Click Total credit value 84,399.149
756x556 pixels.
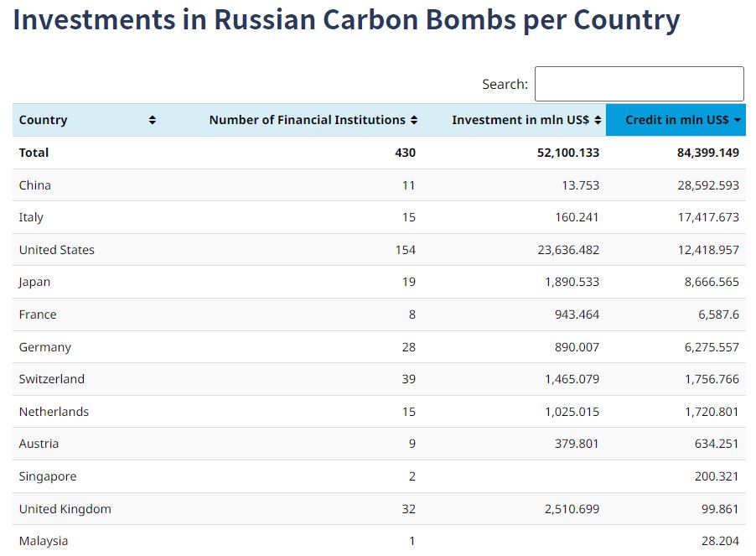coord(707,153)
